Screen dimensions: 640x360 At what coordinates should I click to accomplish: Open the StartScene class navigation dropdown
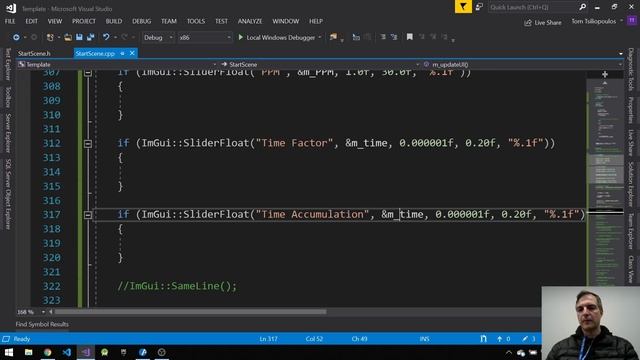pos(320,64)
